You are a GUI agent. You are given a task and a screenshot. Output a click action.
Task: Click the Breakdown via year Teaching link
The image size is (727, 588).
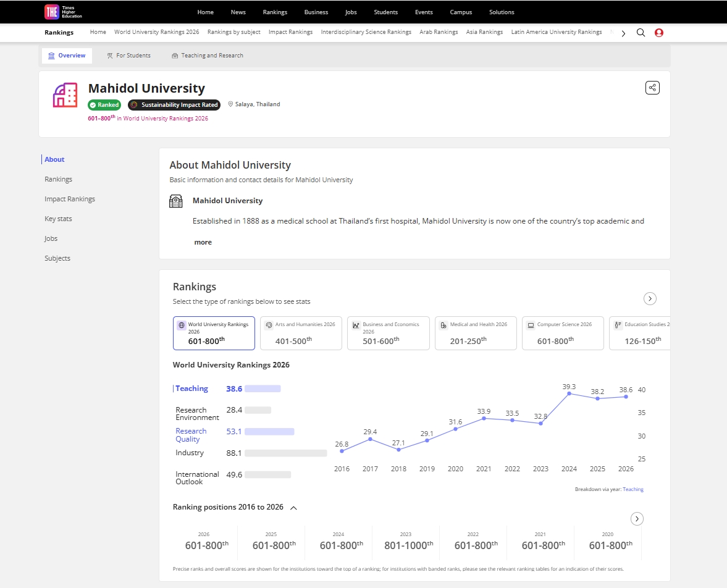click(633, 489)
